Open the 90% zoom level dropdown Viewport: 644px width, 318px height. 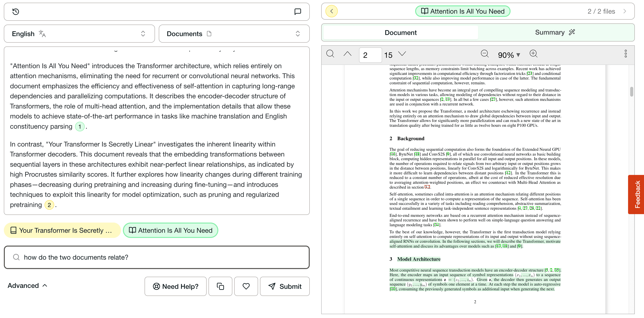tap(509, 55)
